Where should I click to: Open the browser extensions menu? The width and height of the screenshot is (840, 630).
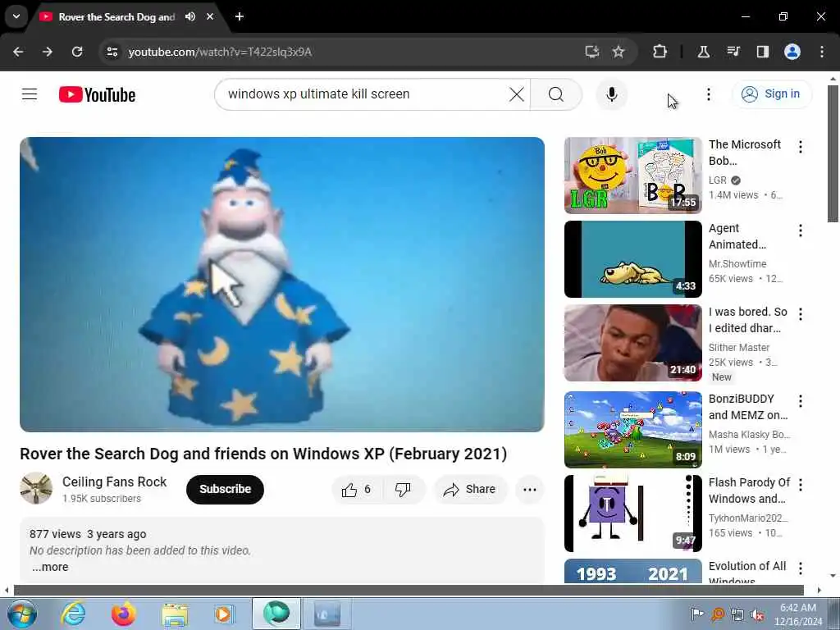(660, 52)
